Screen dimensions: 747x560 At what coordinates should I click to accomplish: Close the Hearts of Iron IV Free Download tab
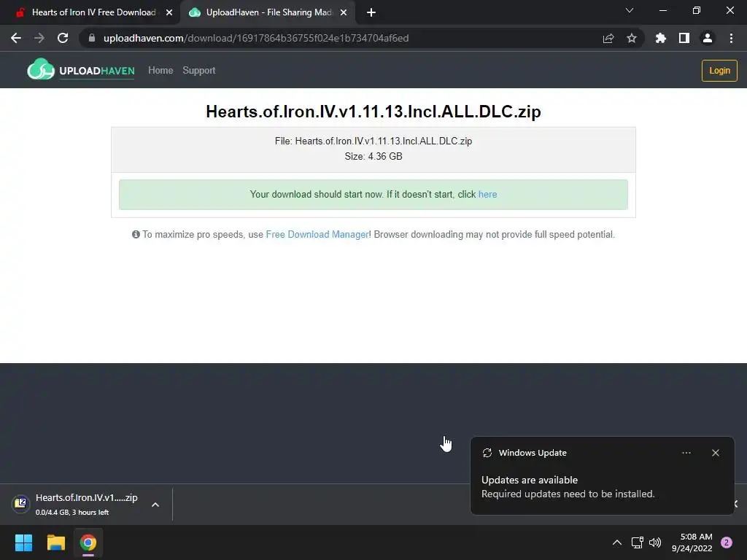point(169,12)
